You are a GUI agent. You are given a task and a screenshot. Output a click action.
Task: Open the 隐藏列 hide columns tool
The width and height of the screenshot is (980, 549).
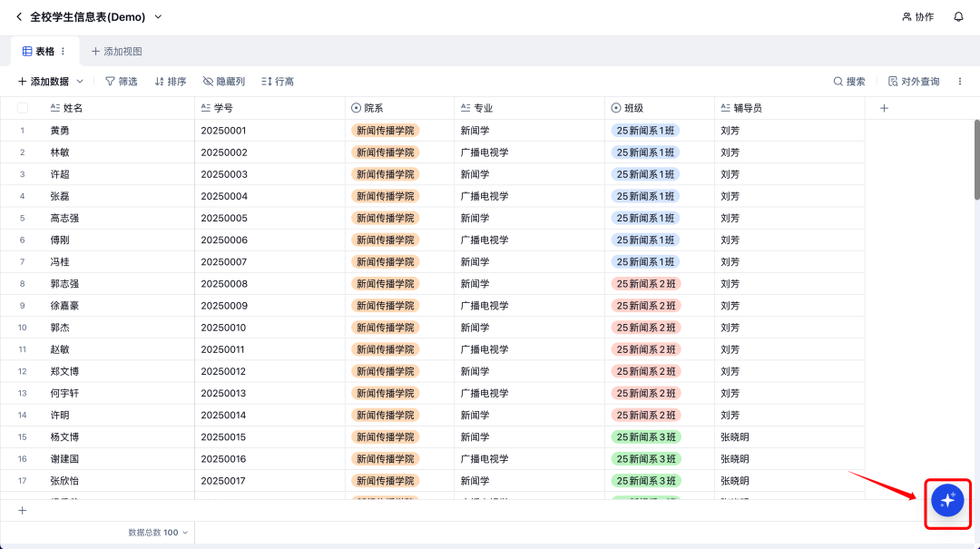224,82
